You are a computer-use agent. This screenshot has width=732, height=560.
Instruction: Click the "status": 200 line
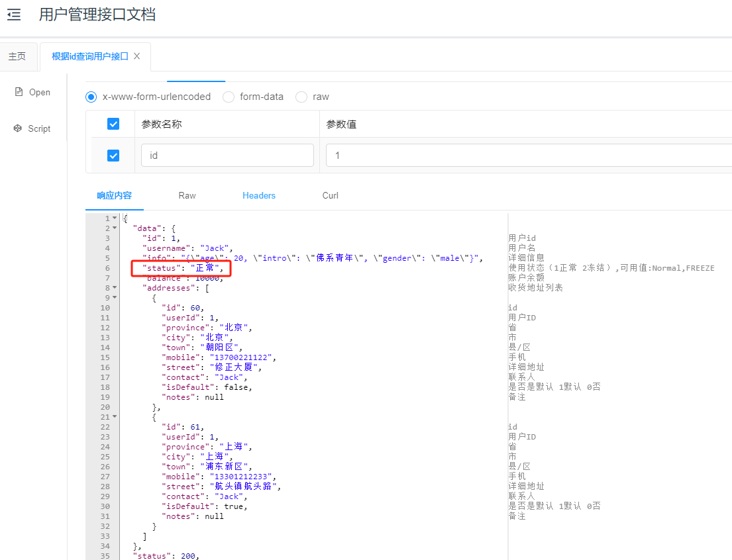(166, 556)
